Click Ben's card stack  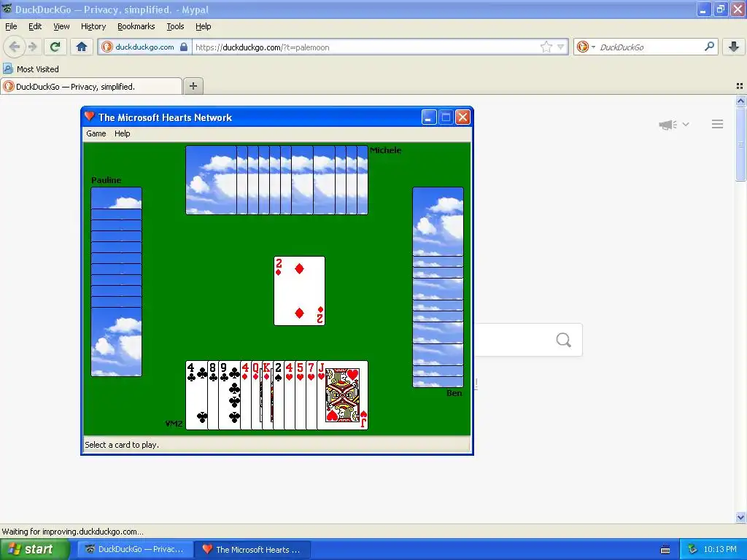tap(438, 287)
